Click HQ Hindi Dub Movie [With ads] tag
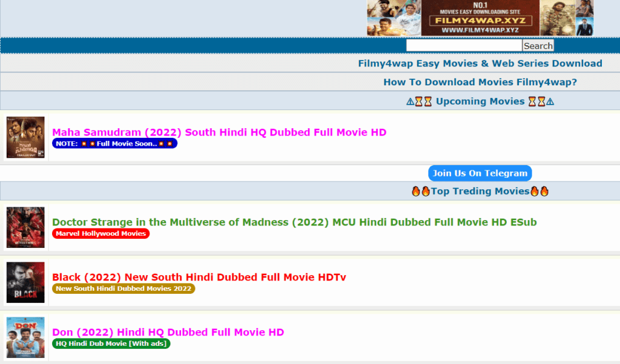 tap(111, 343)
